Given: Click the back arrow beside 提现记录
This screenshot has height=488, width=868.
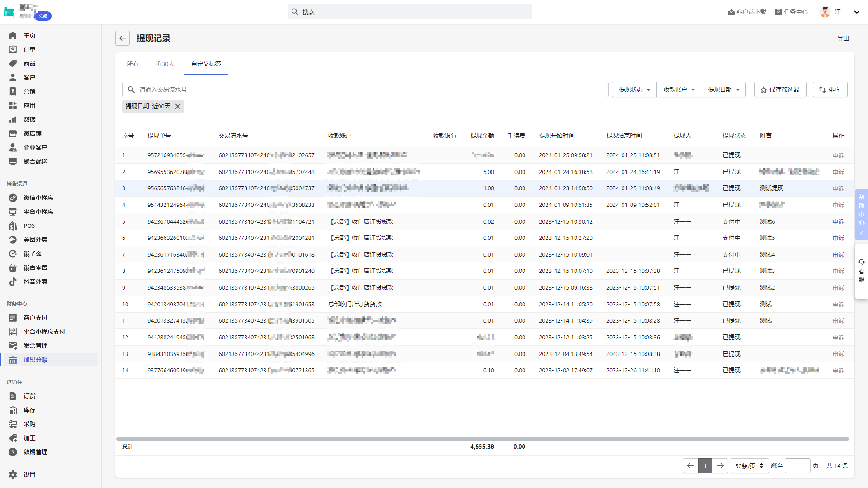Looking at the screenshot, I should (x=123, y=38).
